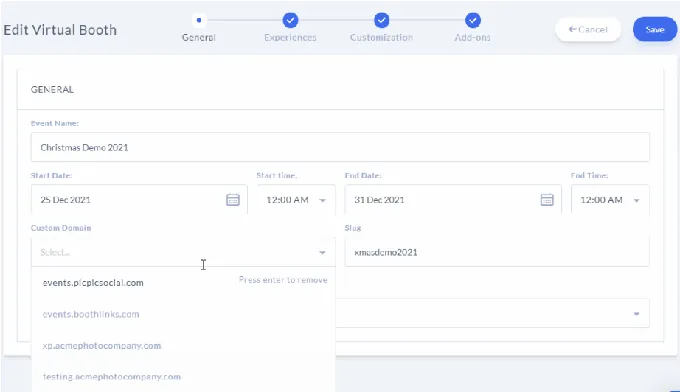Jump to the Customization step checkmark

[x=382, y=20]
